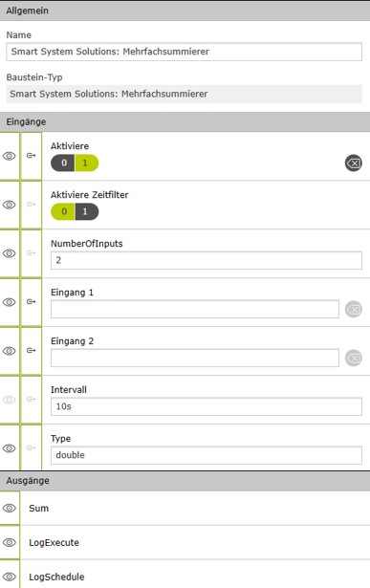Click the connector icon for Eingang 2
Screen dimensions: 370x588
coord(32,351)
